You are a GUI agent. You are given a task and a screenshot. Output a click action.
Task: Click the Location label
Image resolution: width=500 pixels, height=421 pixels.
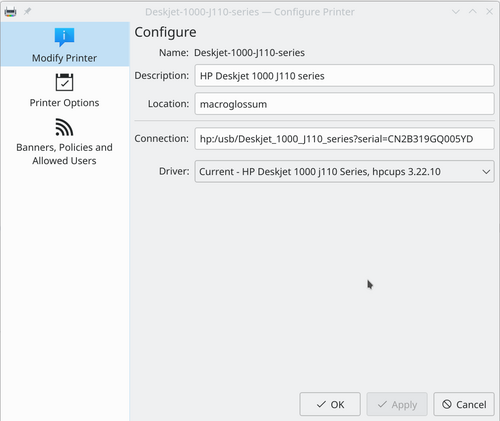168,104
